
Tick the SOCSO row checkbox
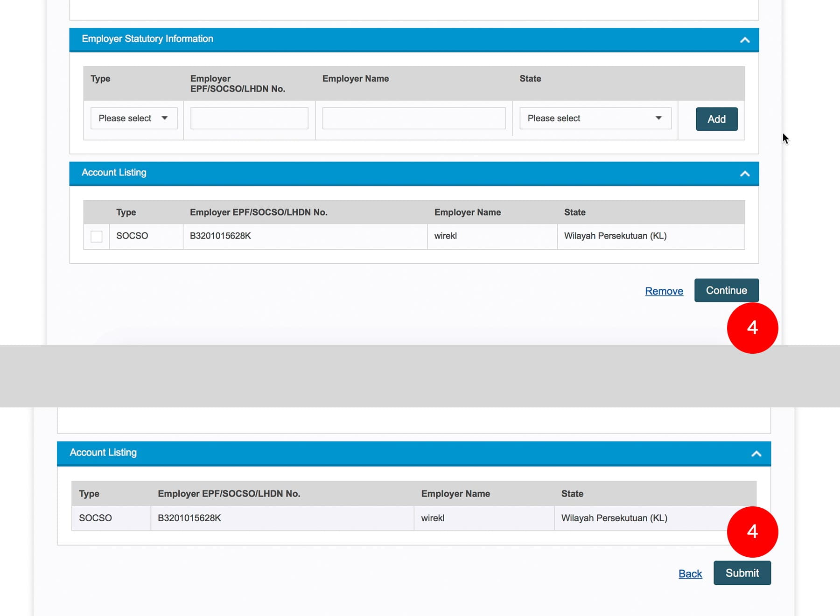coord(97,237)
